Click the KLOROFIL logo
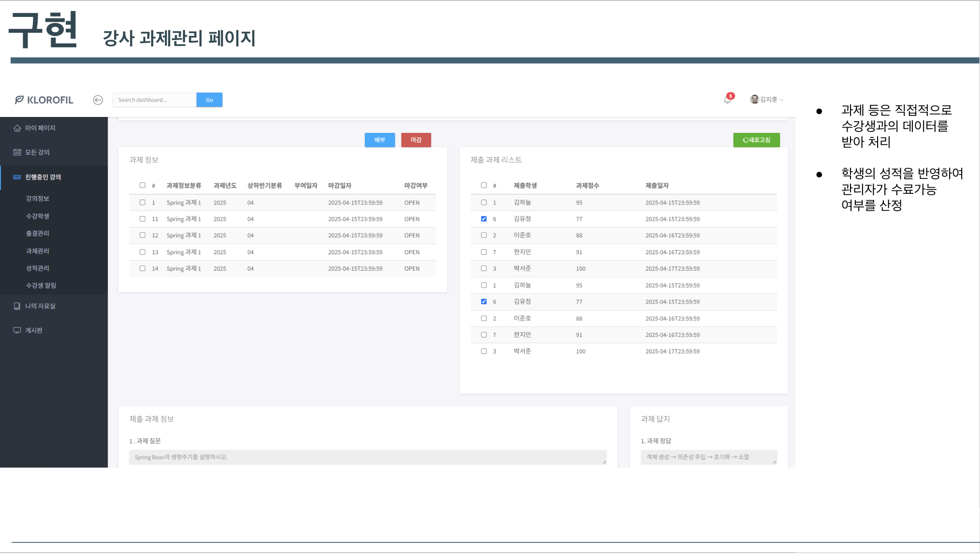The width and height of the screenshot is (980, 554). (43, 100)
